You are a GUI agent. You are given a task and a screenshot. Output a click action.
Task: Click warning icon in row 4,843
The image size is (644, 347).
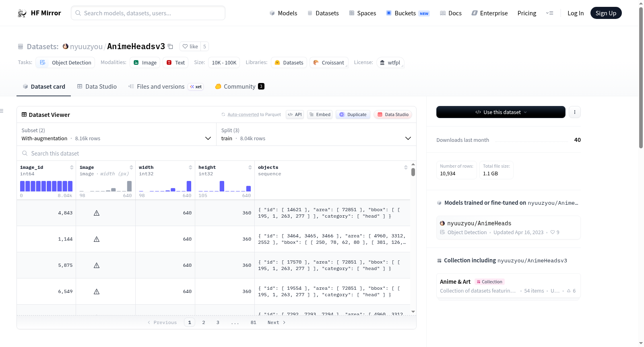(x=97, y=213)
